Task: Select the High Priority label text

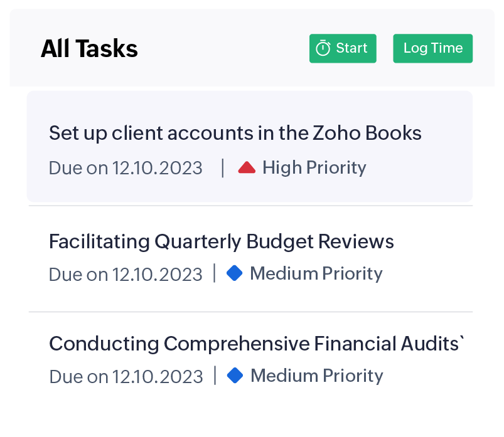Action: 314,167
